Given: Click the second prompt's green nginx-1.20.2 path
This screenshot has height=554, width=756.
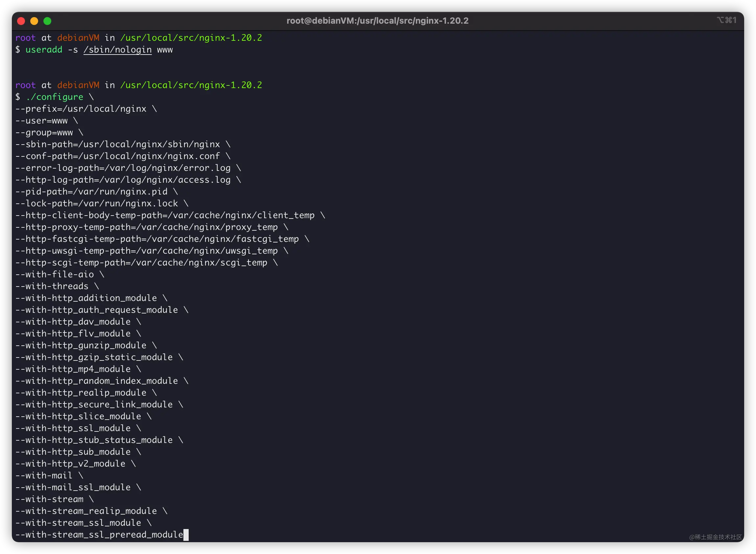Looking at the screenshot, I should tap(191, 85).
